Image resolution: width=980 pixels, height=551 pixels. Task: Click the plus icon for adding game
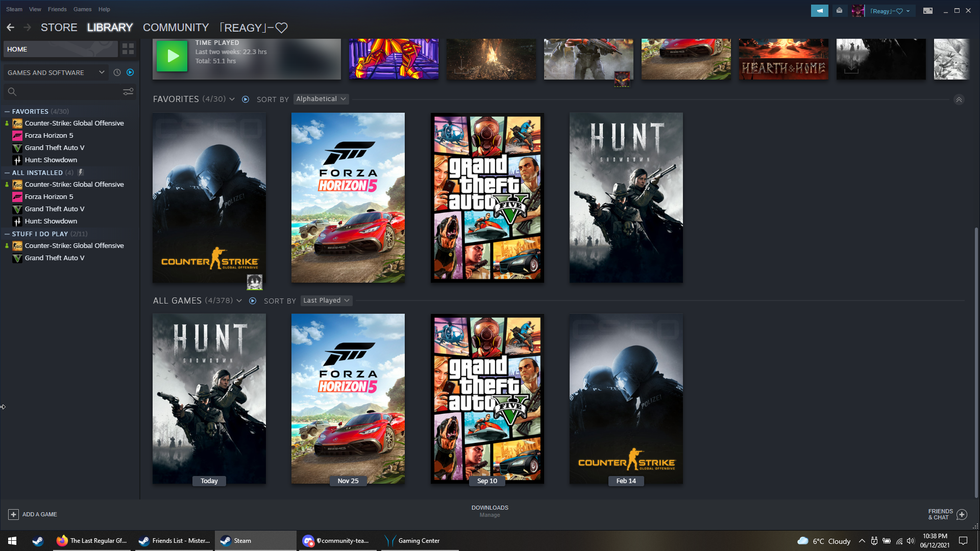coord(14,514)
